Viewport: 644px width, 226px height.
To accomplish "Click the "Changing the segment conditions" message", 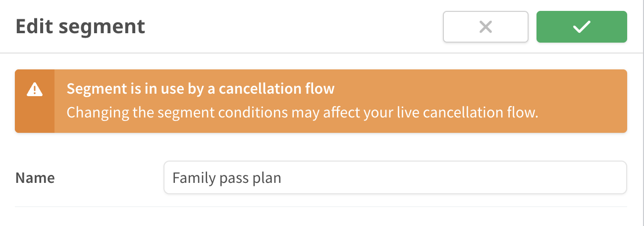I will [302, 113].
